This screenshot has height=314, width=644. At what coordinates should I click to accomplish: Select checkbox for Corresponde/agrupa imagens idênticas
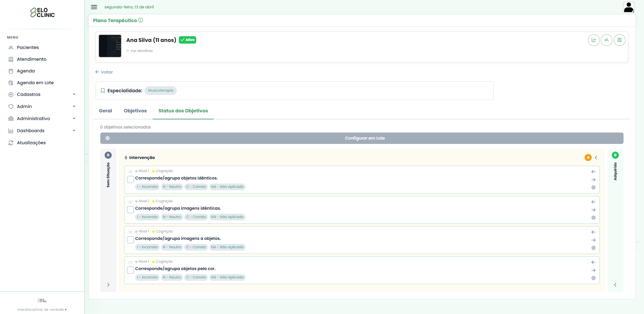[130, 210]
